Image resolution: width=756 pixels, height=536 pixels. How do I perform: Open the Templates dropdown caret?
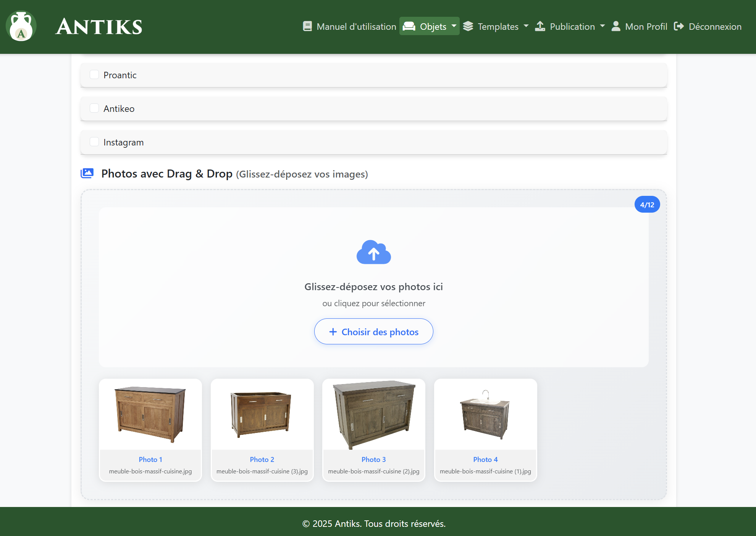point(526,26)
